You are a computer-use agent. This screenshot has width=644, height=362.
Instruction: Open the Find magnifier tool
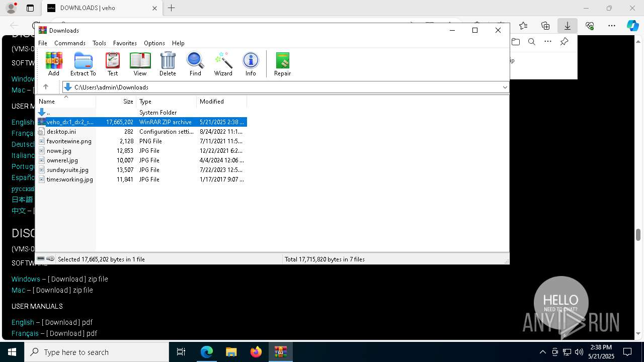click(195, 64)
